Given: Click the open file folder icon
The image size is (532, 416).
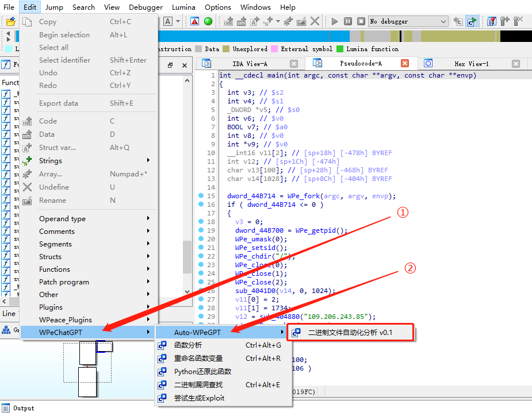Looking at the screenshot, I should pyautogui.click(x=10, y=22).
